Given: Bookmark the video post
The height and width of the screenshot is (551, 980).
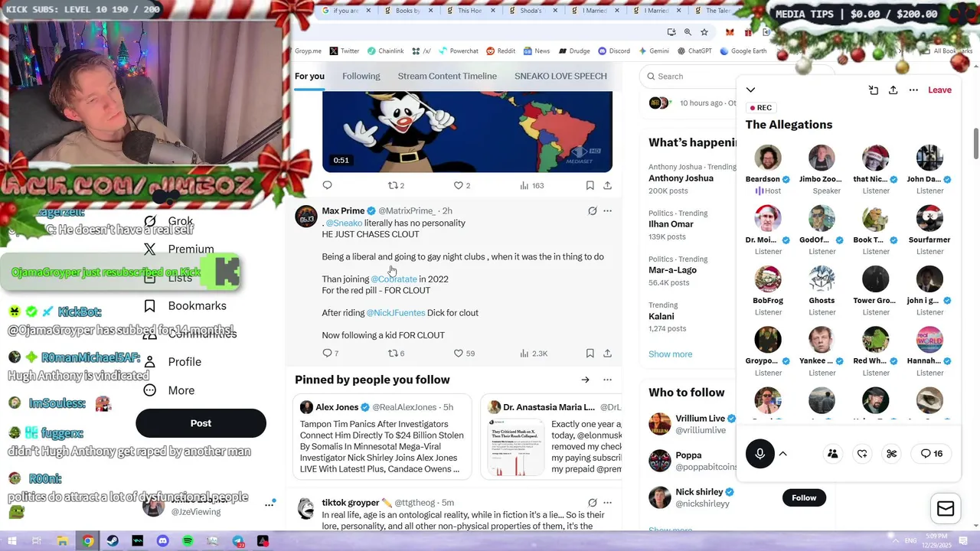Looking at the screenshot, I should tap(590, 185).
